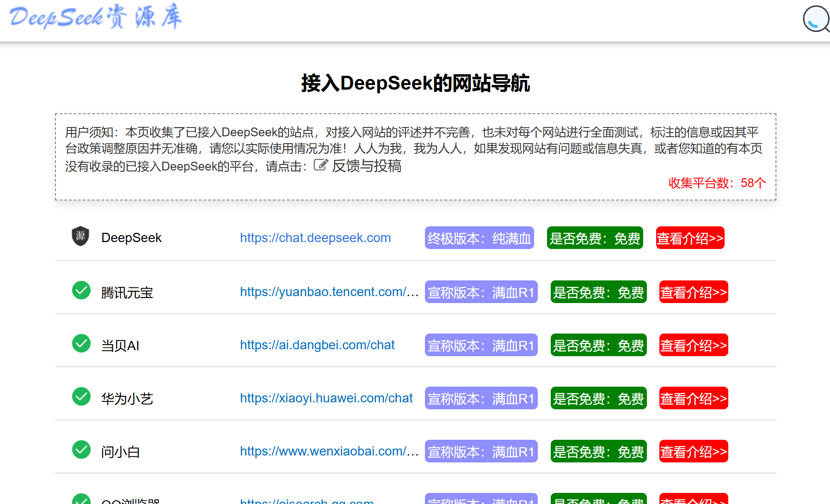Screen dimensions: 830x504
Task: Click the 终极版本：纯满血 tag for DeepSeek
Action: coord(480,238)
